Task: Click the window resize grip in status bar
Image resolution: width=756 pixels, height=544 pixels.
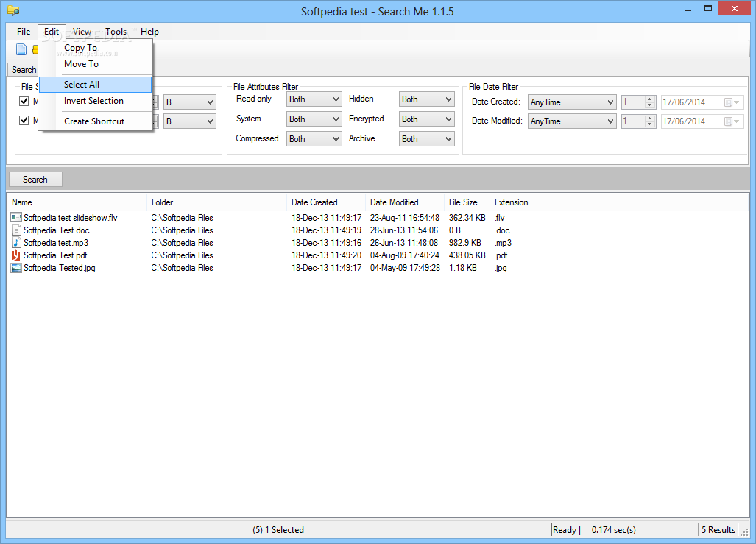Action: [744, 531]
